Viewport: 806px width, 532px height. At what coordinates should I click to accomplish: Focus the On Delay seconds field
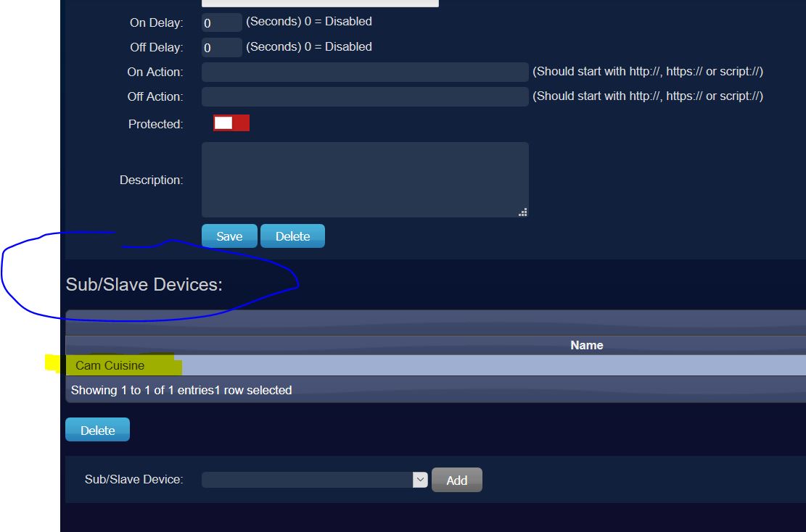coord(221,22)
